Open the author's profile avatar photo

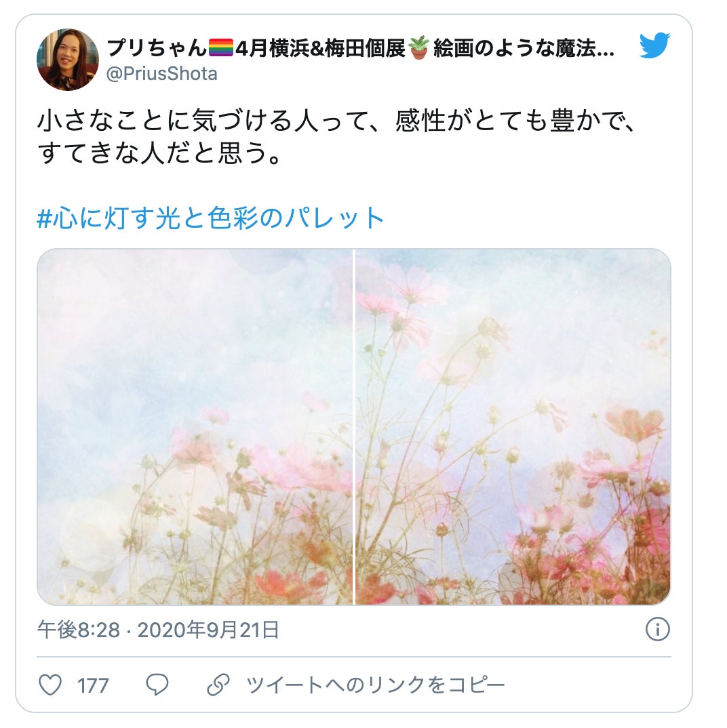point(68,60)
